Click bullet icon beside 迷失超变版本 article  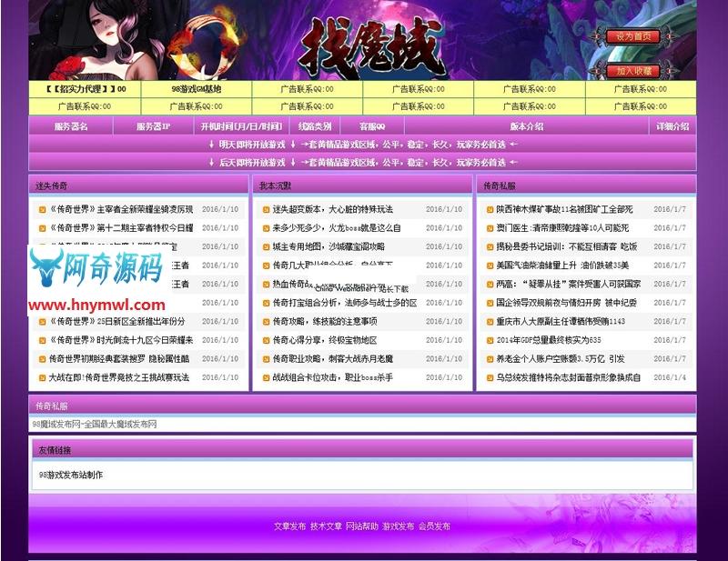click(266, 207)
